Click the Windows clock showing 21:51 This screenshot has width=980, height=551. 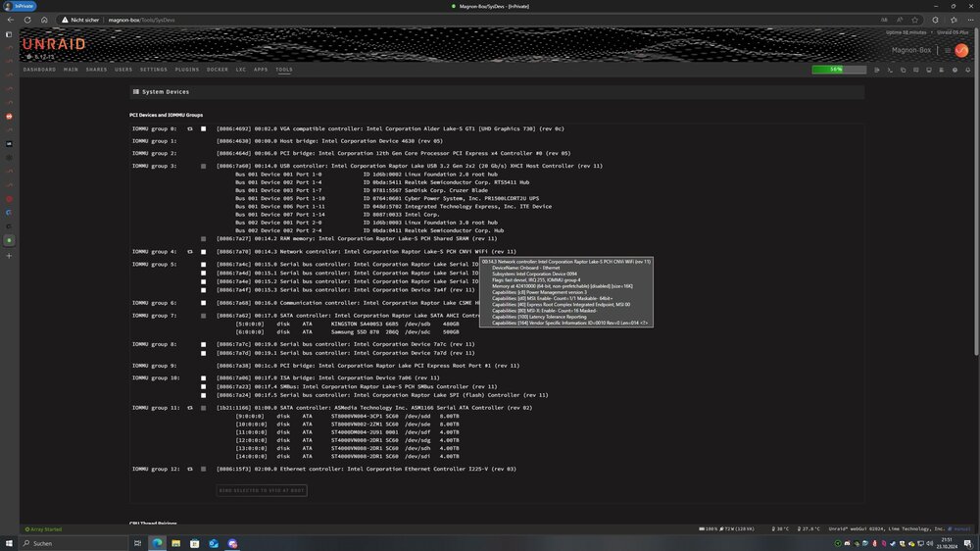[x=947, y=543]
